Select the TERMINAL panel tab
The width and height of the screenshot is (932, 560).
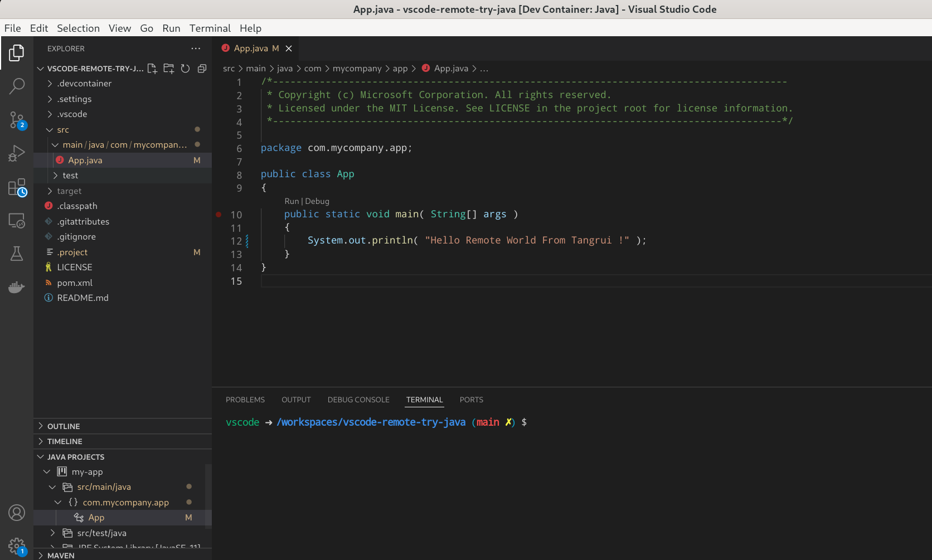pyautogui.click(x=424, y=400)
